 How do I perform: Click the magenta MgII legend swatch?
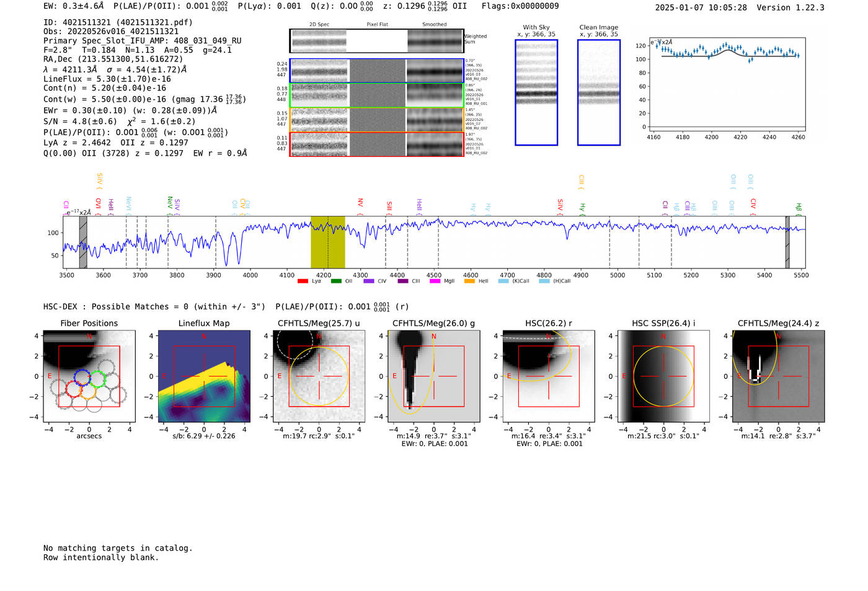point(435,282)
